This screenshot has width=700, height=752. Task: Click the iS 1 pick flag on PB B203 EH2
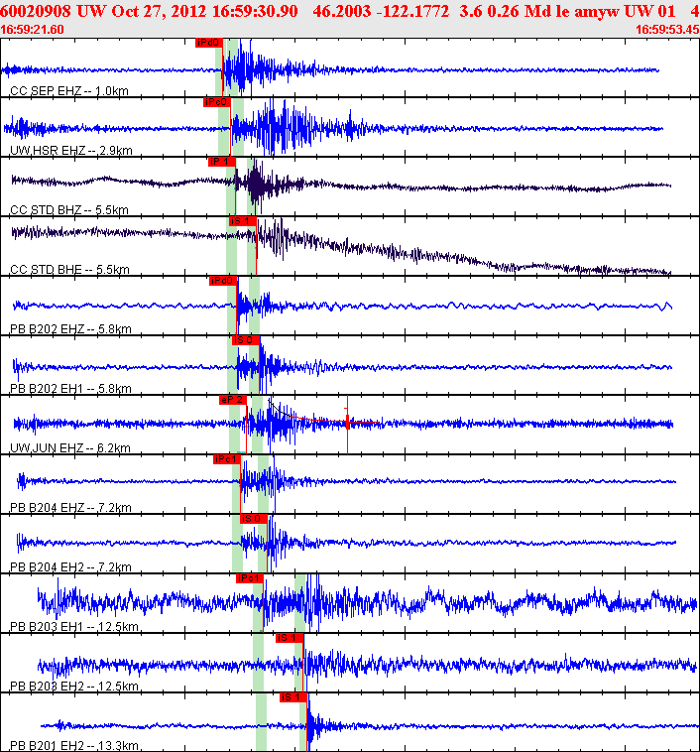pyautogui.click(x=290, y=637)
